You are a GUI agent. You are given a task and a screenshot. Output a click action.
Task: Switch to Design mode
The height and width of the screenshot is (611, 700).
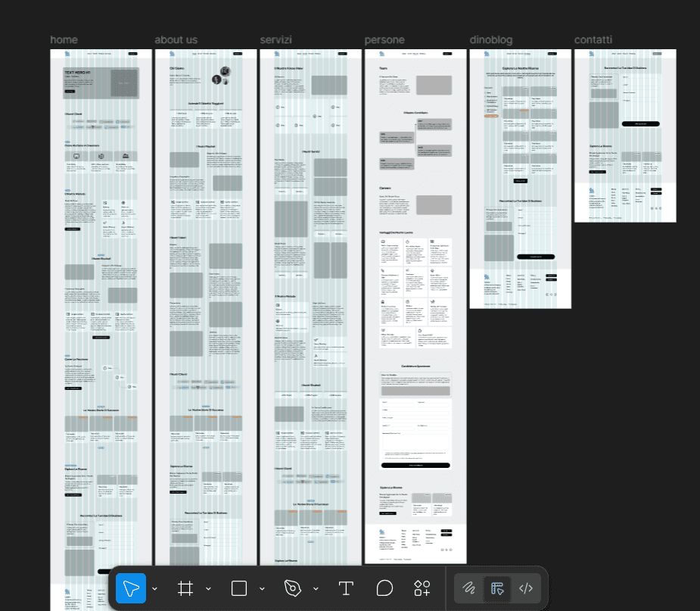coord(497,588)
